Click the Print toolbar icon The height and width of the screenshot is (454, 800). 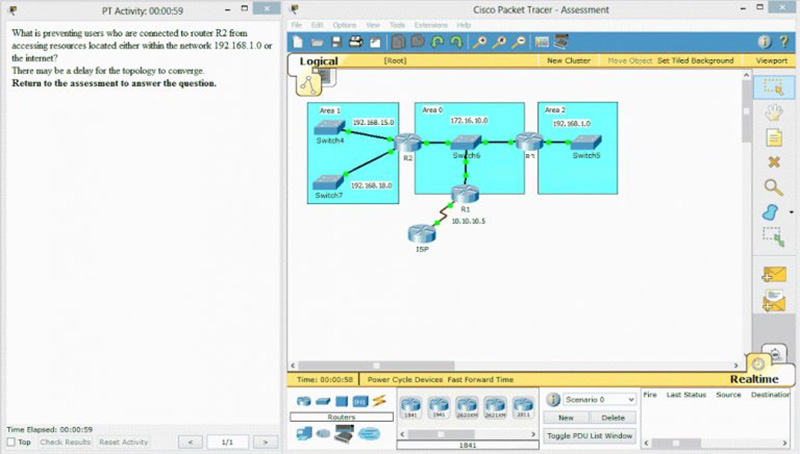click(356, 42)
